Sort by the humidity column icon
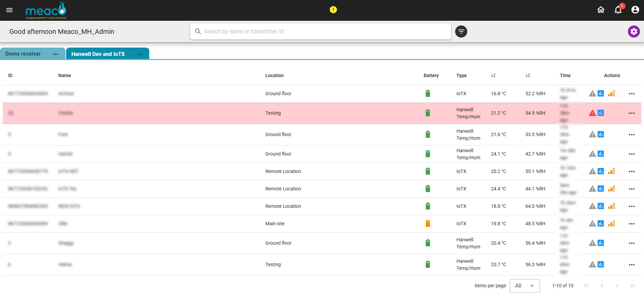Screen dimensions: 644x303 tap(528, 75)
